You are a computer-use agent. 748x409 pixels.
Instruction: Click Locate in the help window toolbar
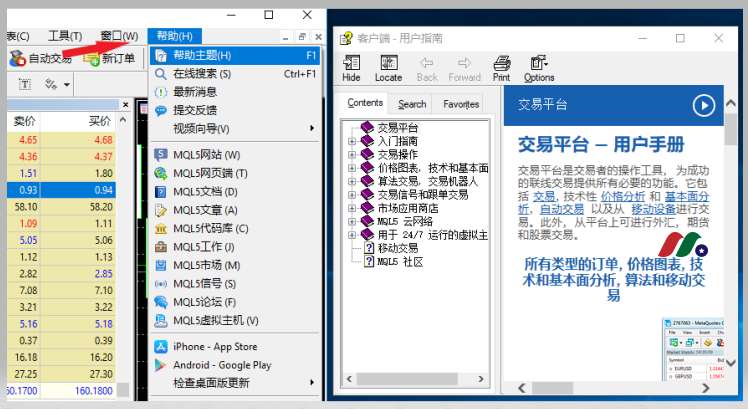click(388, 68)
